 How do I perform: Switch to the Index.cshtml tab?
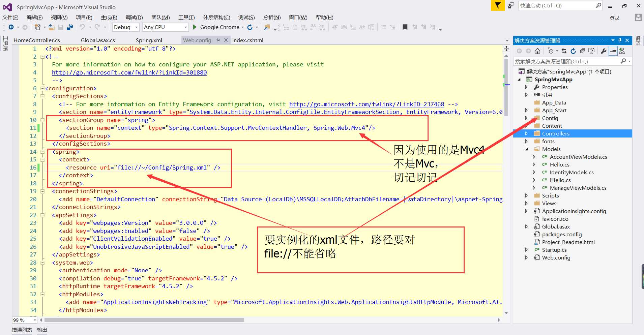click(248, 40)
